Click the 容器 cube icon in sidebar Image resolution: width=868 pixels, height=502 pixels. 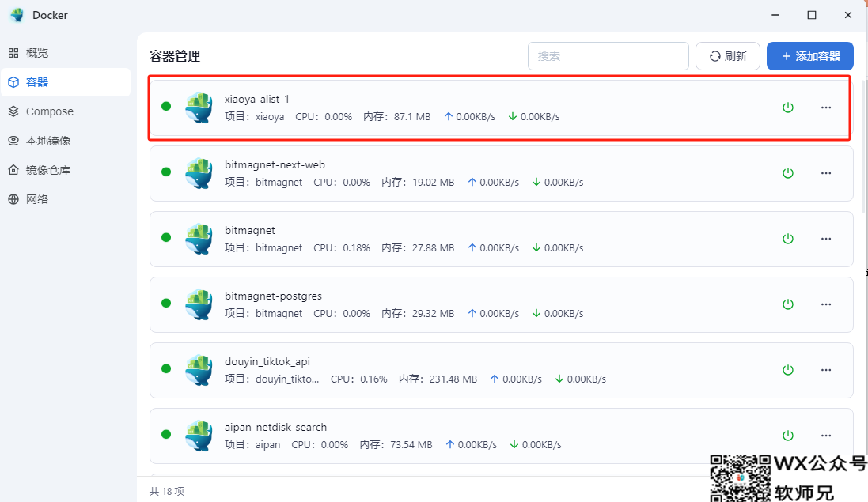pos(13,82)
